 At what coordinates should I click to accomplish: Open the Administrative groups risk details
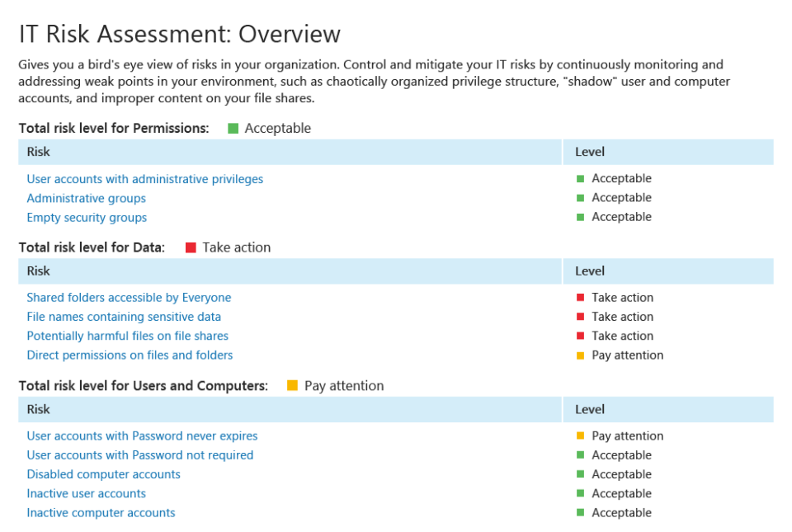[86, 198]
